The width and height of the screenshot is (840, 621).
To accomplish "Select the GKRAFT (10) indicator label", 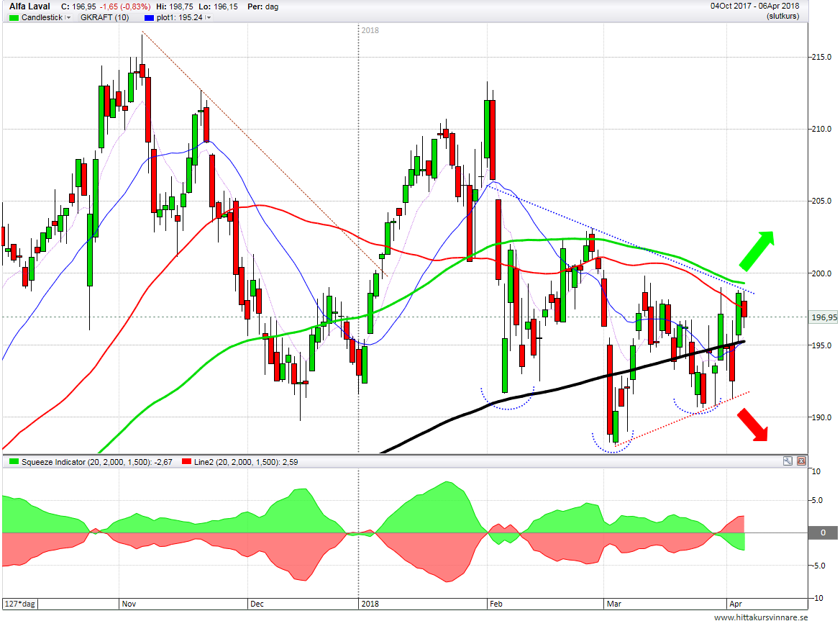I will [x=104, y=18].
